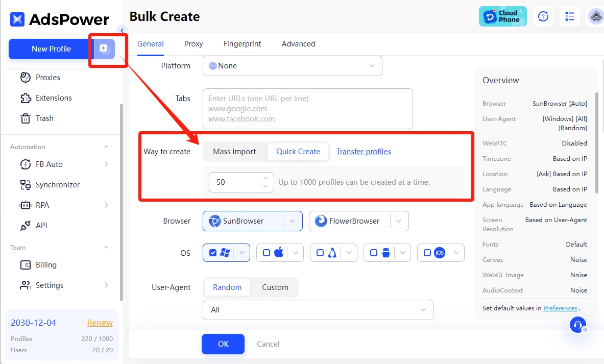
Task: Click the Tabs URL input field
Action: [307, 108]
